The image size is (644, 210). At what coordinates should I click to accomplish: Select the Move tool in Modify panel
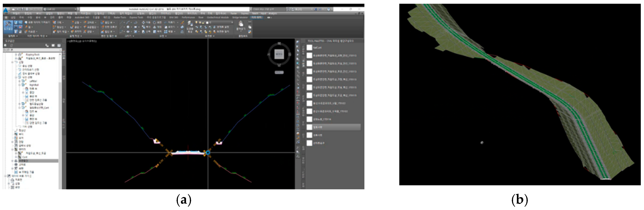click(x=144, y=22)
